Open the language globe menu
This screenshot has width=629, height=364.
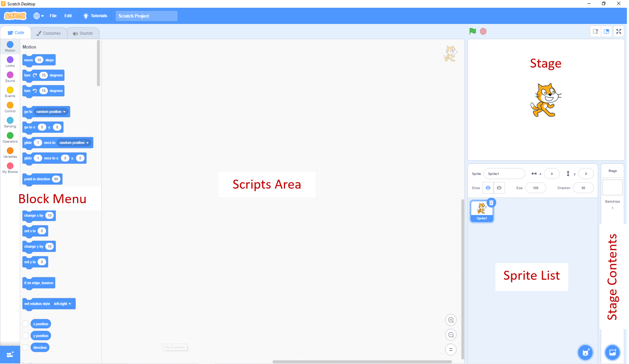point(39,16)
